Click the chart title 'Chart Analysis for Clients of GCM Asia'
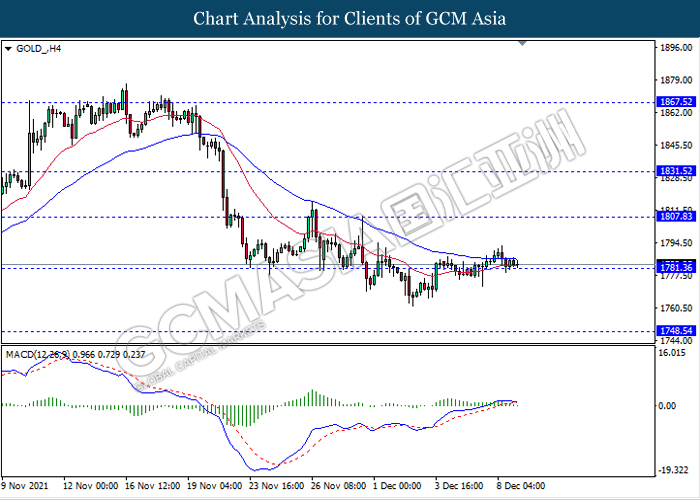This screenshot has width=700, height=500. pyautogui.click(x=350, y=19)
